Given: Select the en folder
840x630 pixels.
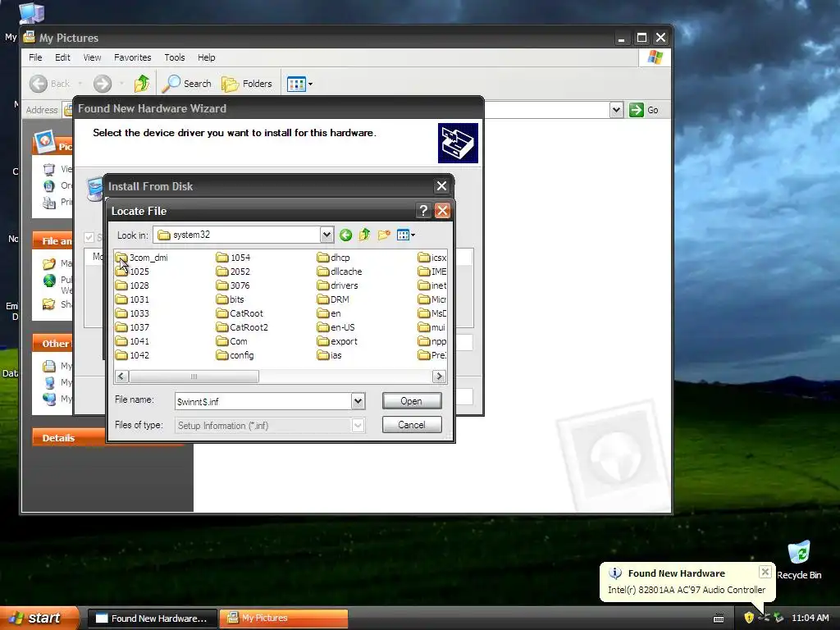Looking at the screenshot, I should 329,313.
